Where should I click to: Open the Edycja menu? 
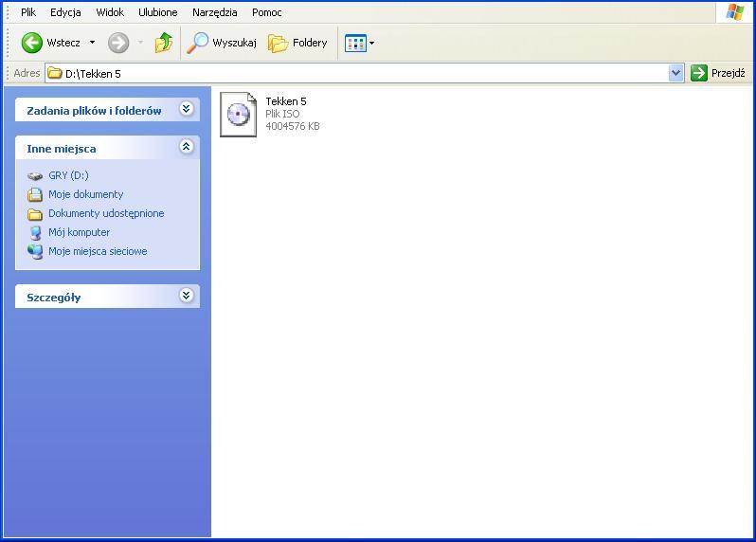coord(65,12)
